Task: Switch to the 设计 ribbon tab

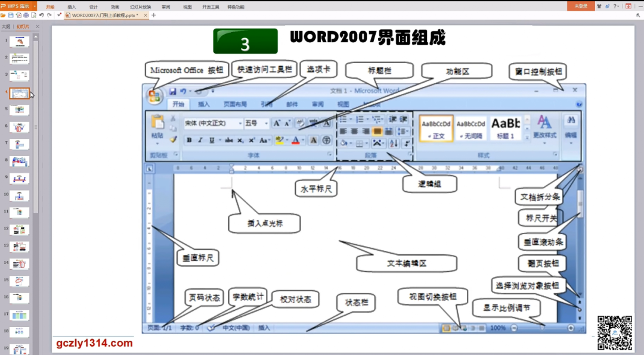Action: tap(93, 7)
